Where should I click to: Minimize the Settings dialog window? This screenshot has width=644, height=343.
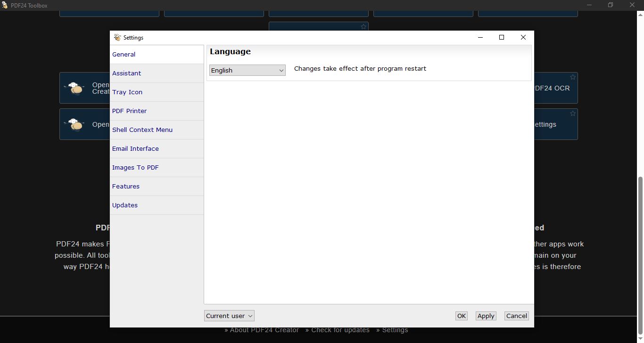[480, 37]
